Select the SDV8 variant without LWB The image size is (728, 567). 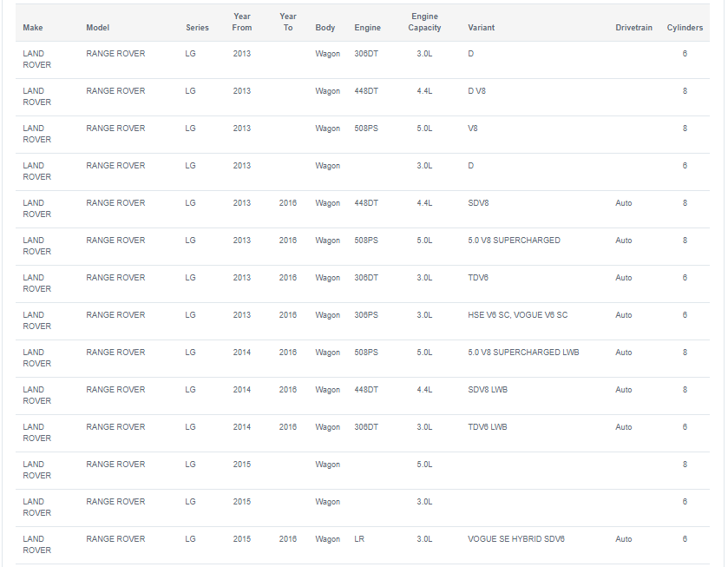(x=478, y=203)
